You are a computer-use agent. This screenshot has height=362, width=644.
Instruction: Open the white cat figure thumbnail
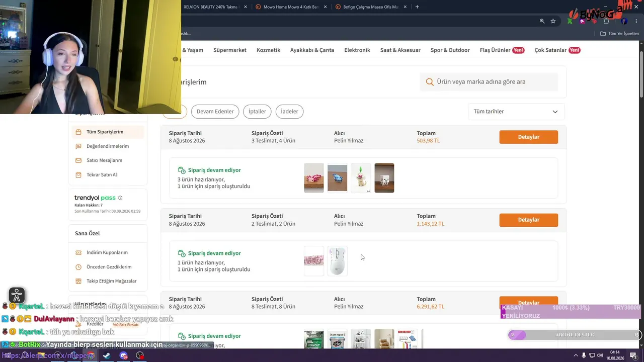click(361, 178)
